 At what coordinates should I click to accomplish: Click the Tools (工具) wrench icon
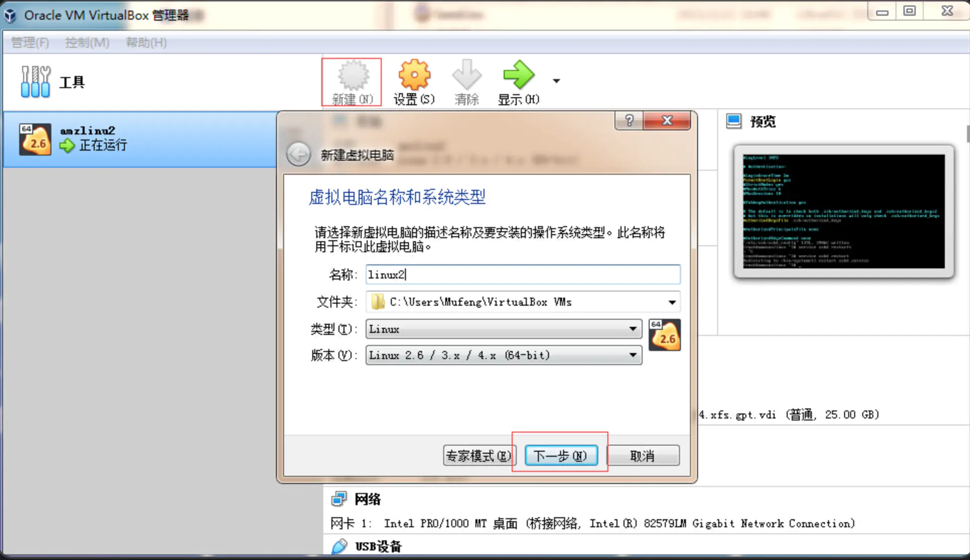coord(35,82)
